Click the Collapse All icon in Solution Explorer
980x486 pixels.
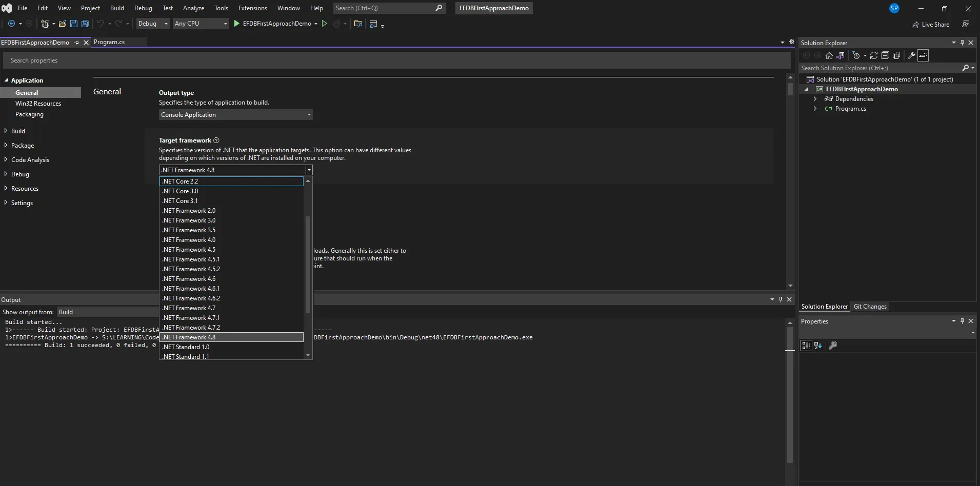(x=886, y=56)
